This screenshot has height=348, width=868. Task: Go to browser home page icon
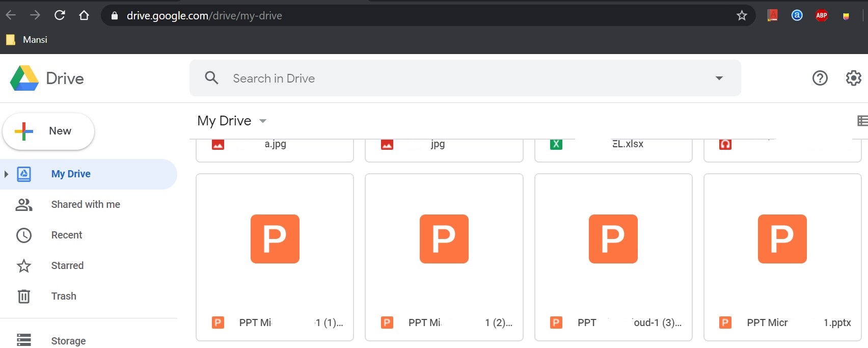coord(84,15)
